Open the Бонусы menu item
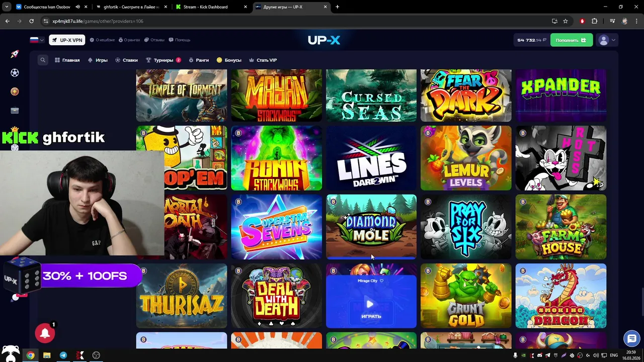 [x=229, y=60]
